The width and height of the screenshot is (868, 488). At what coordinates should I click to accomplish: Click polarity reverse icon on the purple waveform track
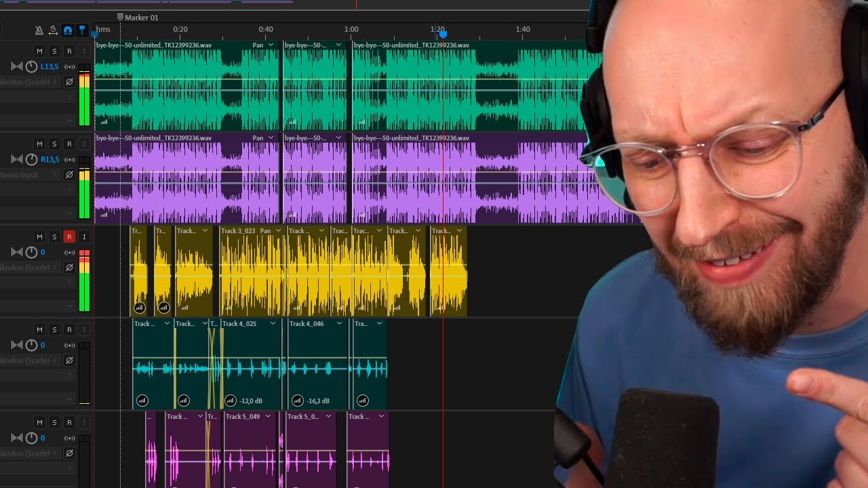pyautogui.click(x=68, y=175)
